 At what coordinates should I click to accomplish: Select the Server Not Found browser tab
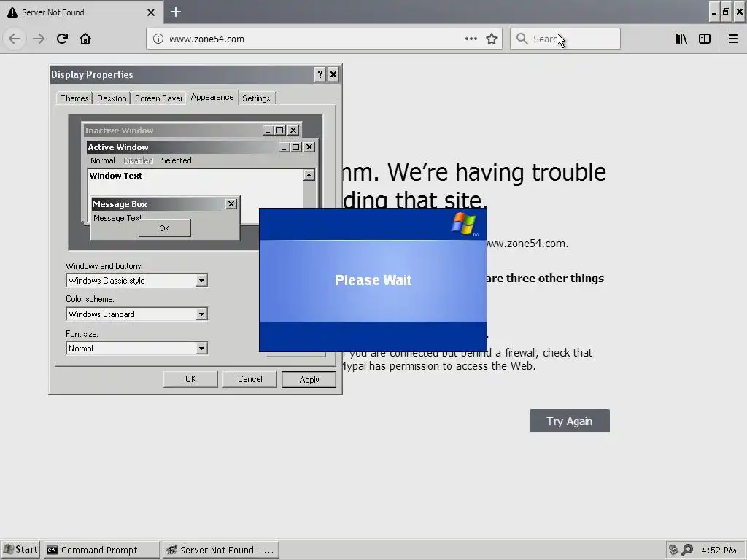coord(76,12)
